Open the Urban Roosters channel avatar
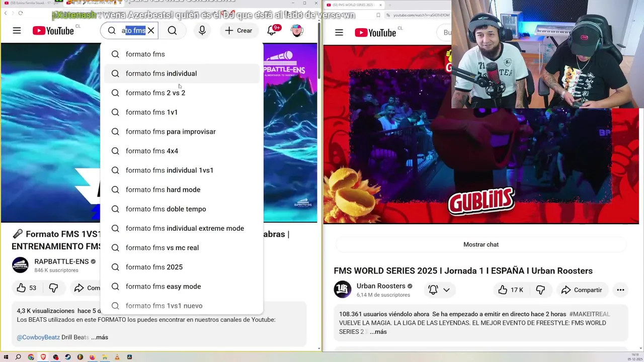The width and height of the screenshot is (644, 362). click(343, 290)
